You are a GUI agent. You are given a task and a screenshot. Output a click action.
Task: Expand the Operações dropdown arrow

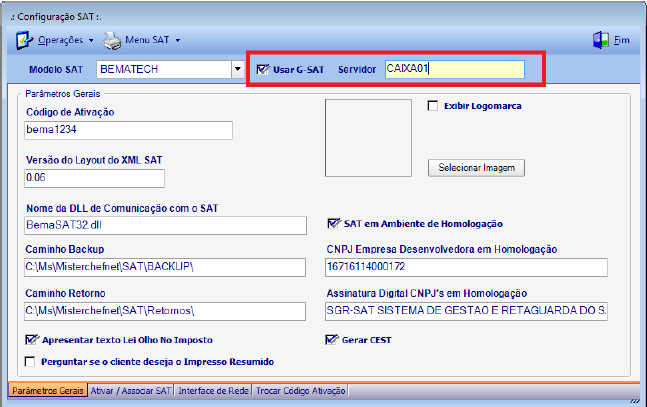(x=91, y=40)
